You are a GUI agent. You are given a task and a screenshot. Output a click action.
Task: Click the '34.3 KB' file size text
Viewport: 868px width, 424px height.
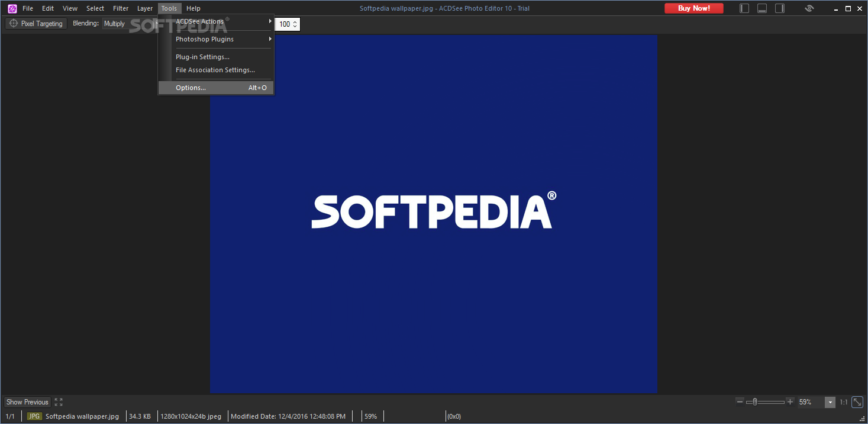[140, 416]
